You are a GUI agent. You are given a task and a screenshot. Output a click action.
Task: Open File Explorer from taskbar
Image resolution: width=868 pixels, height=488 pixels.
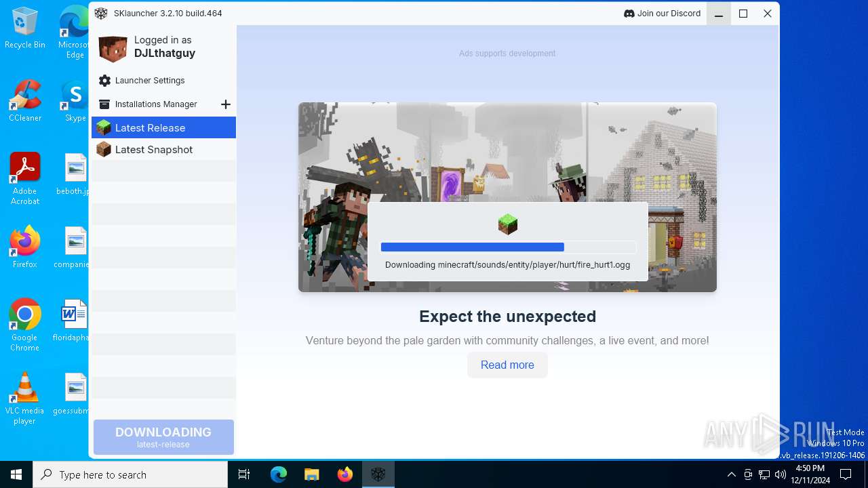[x=311, y=474]
